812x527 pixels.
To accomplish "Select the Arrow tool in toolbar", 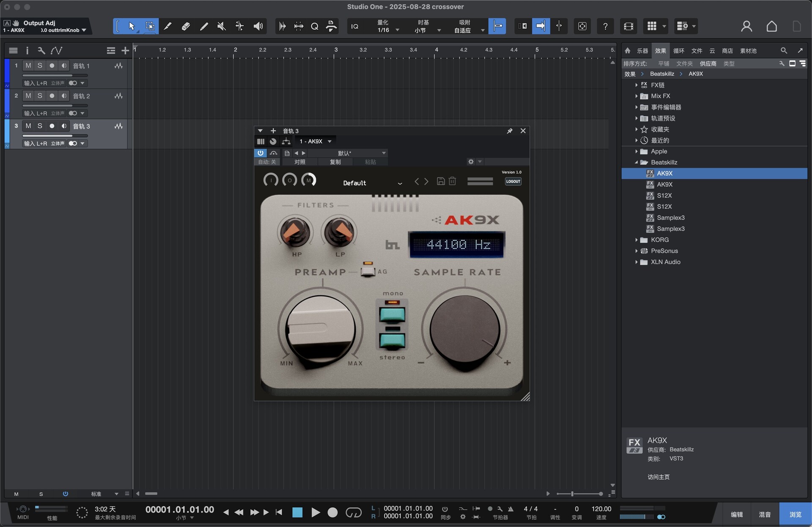I will point(132,26).
